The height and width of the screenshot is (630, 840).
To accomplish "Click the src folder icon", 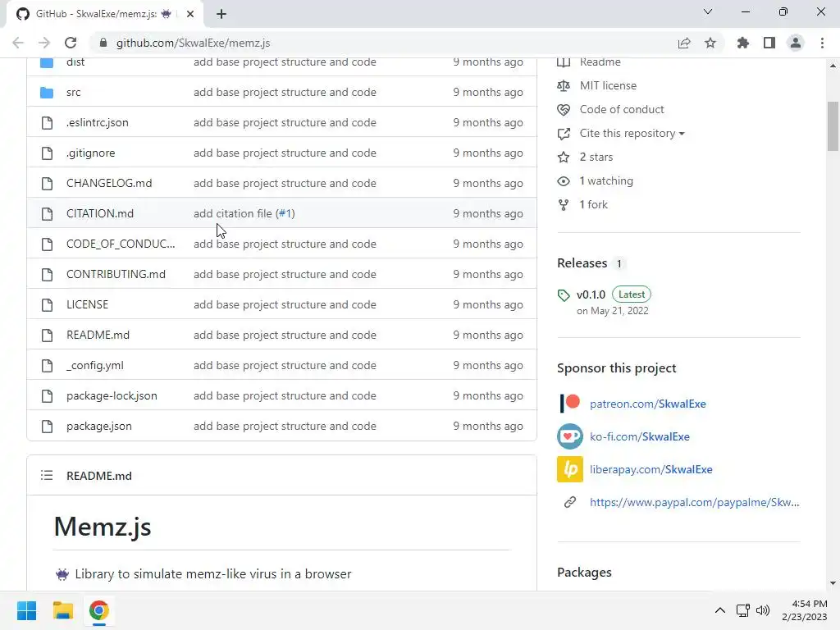I will (47, 92).
